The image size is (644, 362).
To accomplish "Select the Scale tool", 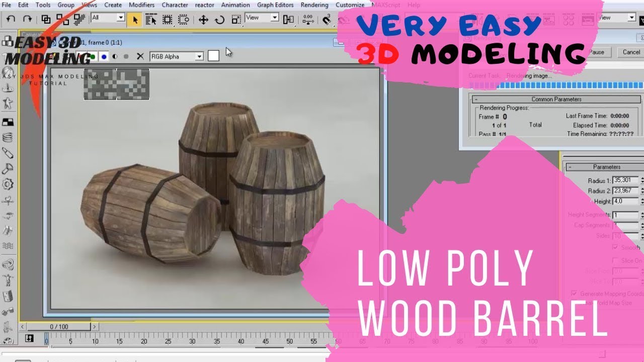I will (x=236, y=20).
